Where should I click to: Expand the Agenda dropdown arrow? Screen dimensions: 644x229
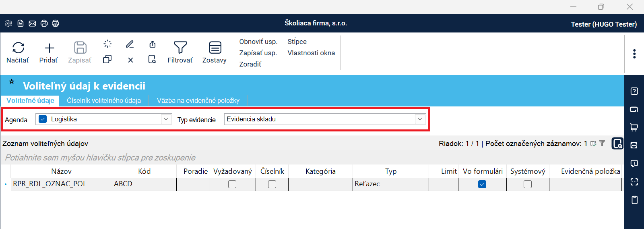[166, 119]
